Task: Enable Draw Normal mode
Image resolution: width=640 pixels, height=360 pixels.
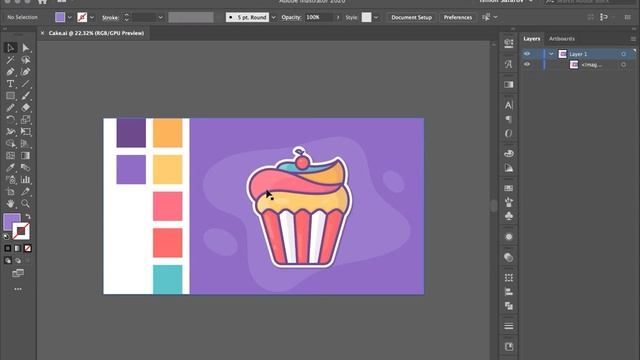Action: click(x=8, y=260)
